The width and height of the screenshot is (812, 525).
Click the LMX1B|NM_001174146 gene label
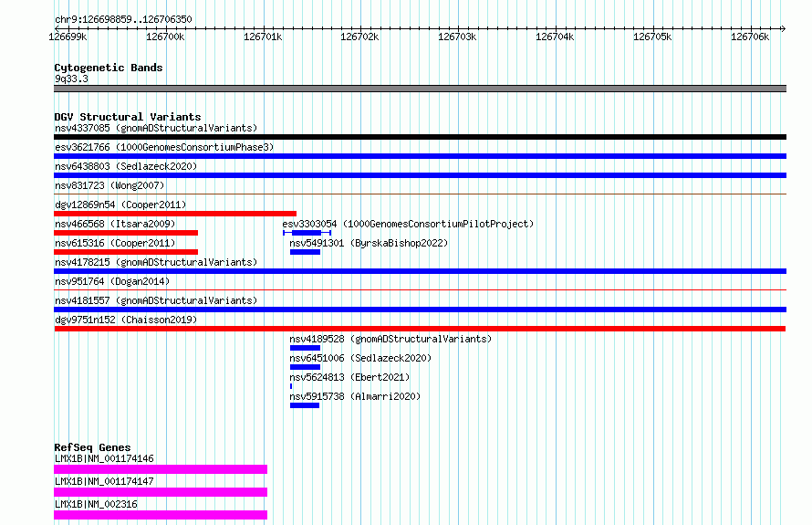point(104,458)
